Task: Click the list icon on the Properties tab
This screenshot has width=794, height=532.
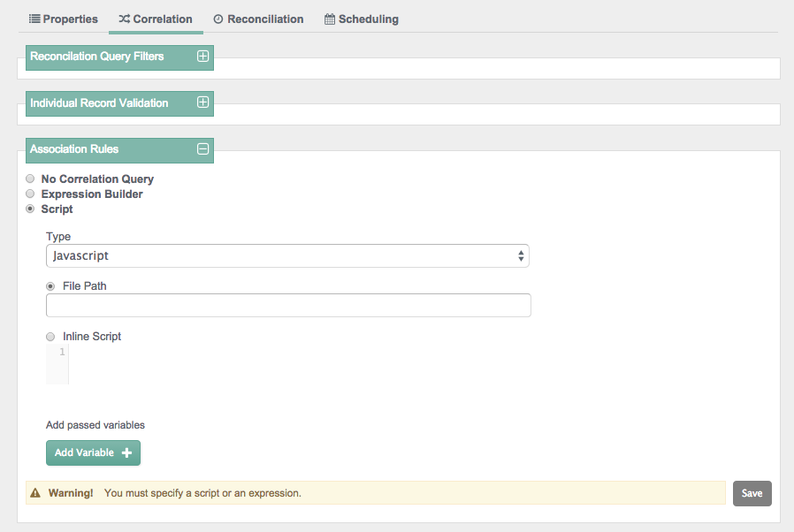Action: click(34, 19)
